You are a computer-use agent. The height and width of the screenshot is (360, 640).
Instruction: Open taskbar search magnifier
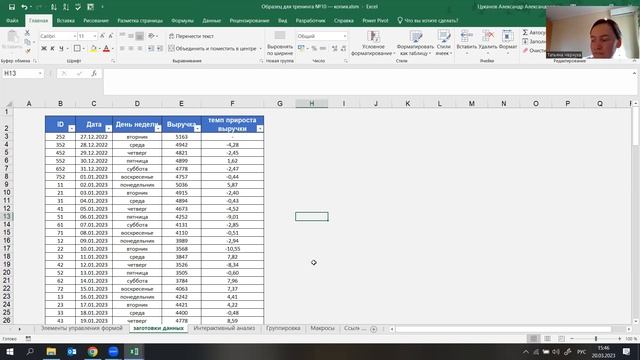(x=30, y=351)
